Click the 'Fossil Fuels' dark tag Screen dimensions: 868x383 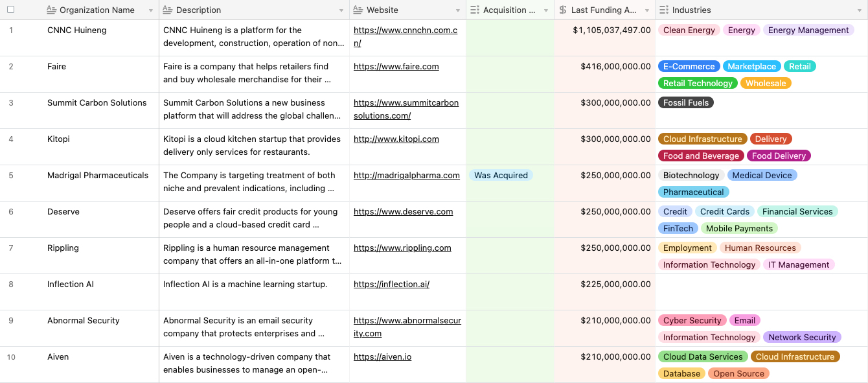(x=686, y=103)
